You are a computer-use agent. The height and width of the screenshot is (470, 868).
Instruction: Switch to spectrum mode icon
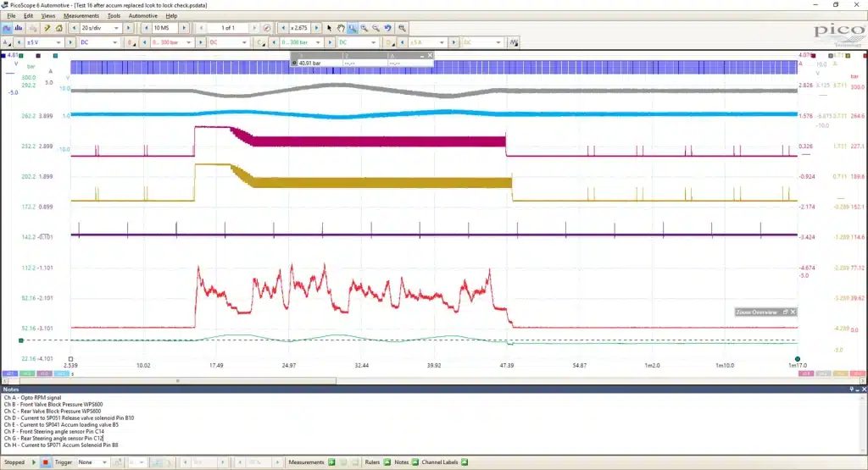[19, 28]
